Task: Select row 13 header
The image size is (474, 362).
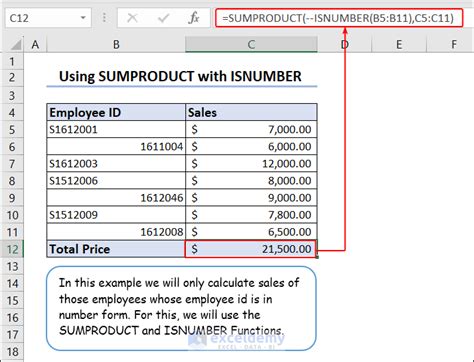Action: coord(12,267)
